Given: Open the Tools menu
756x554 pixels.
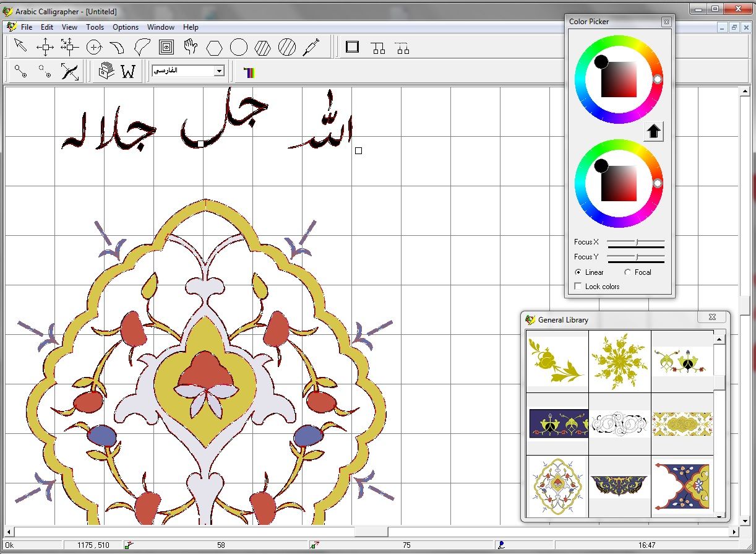Looking at the screenshot, I should (95, 27).
